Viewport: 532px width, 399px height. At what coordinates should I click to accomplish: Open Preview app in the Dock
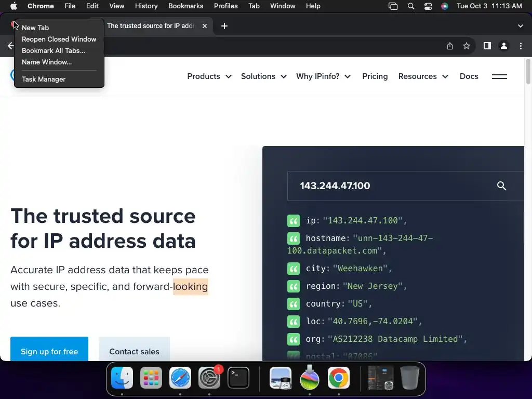280,378
